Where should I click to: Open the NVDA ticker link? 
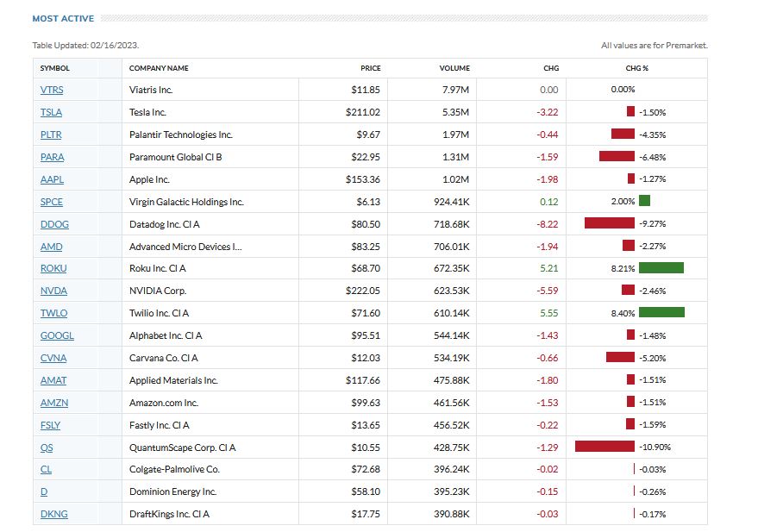tap(53, 291)
